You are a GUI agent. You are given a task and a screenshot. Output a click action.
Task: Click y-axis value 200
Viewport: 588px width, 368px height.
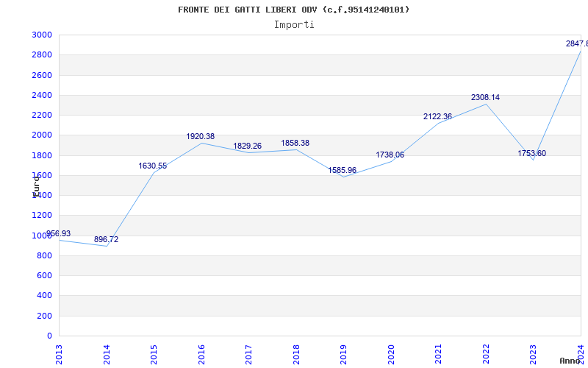tap(44, 316)
